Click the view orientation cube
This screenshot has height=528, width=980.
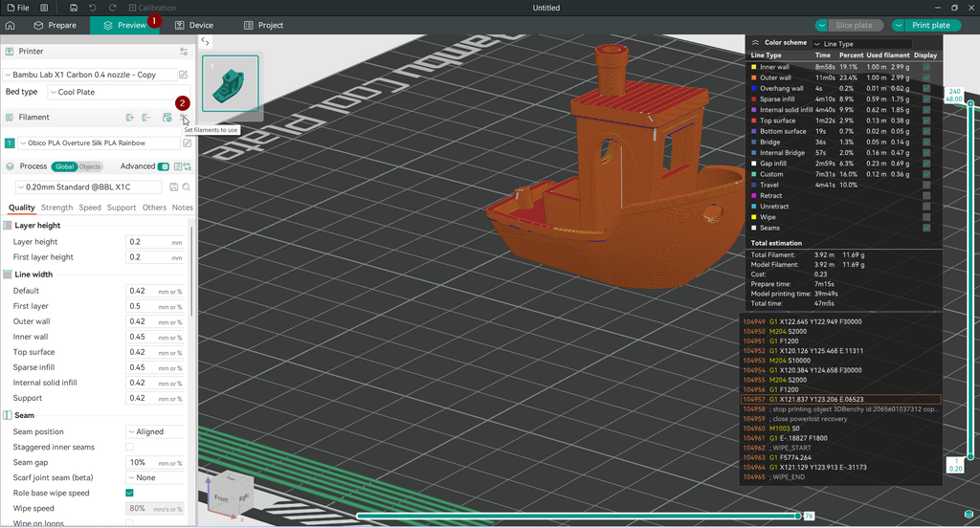[x=229, y=494]
